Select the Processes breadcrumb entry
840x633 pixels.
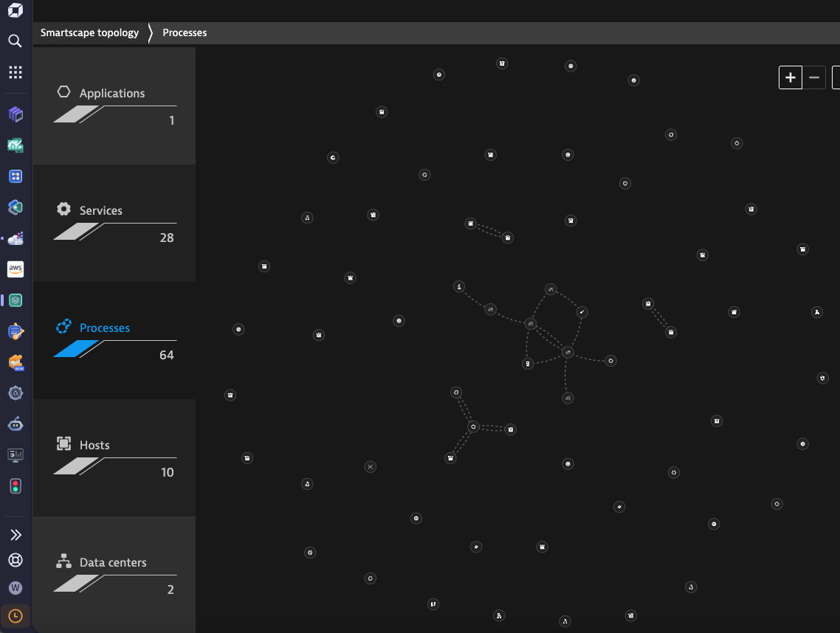185,32
